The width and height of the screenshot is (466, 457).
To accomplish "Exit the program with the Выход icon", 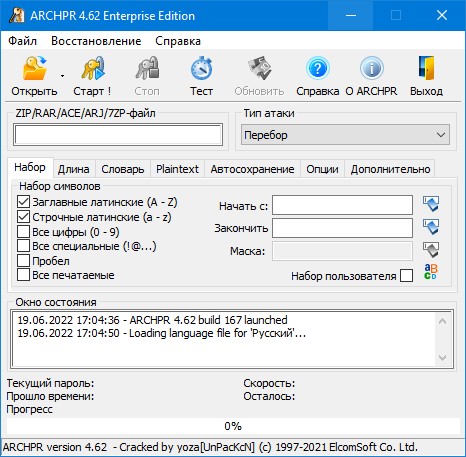I will 426,76.
